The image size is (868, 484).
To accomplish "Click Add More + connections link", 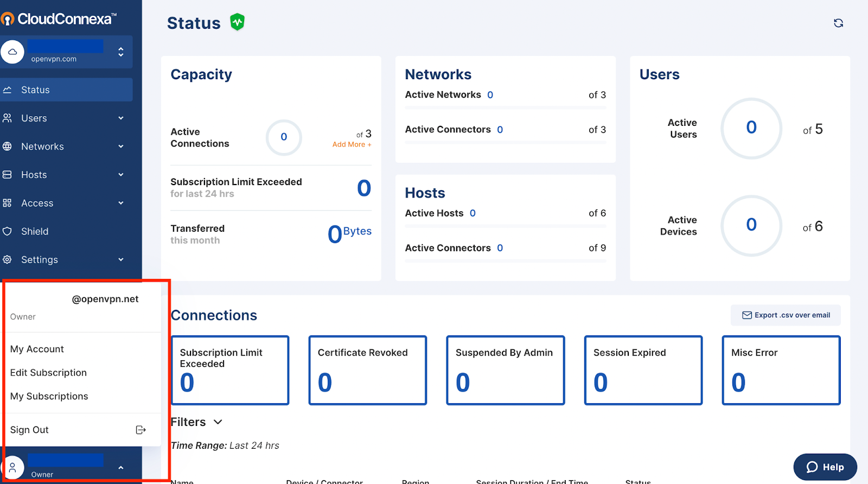I will coord(352,144).
